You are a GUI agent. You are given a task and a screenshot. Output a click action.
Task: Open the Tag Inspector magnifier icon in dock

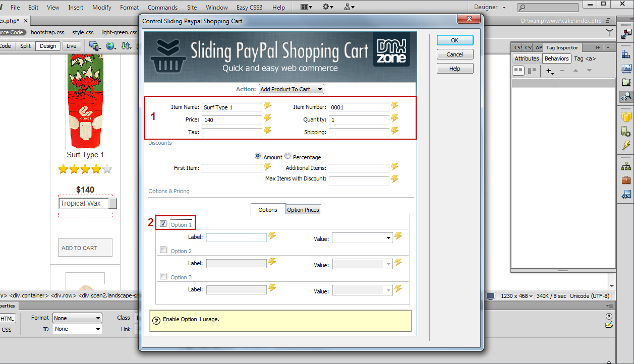point(626,96)
